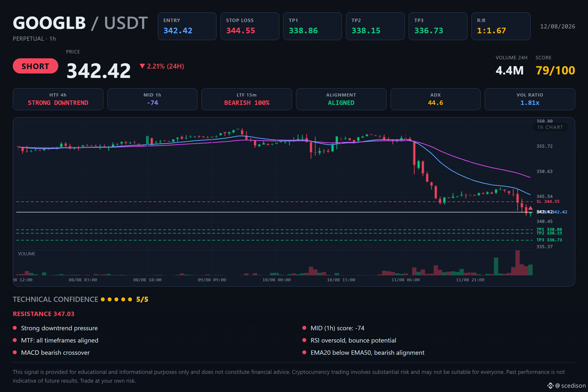Click the ADX 44.6 card
The image size is (588, 392).
pos(436,99)
